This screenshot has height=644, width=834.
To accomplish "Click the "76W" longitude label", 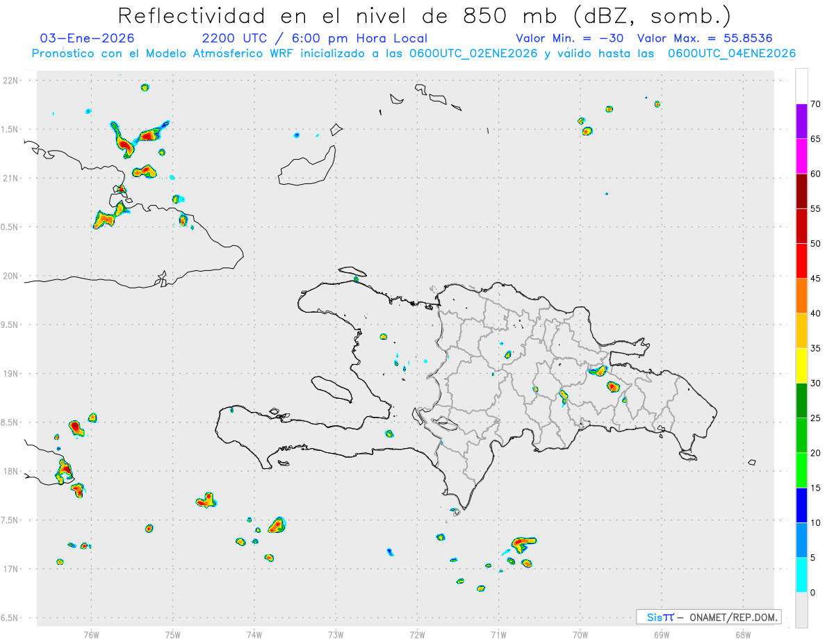I will [x=91, y=634].
